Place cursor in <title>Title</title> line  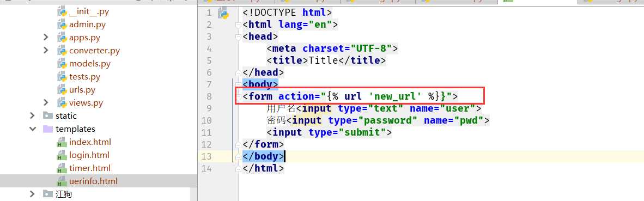pos(326,60)
